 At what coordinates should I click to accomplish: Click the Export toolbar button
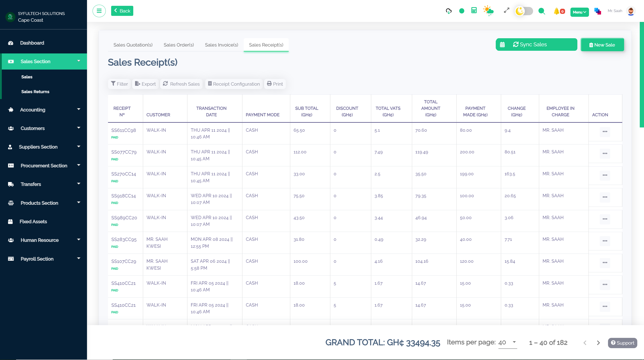tap(145, 84)
